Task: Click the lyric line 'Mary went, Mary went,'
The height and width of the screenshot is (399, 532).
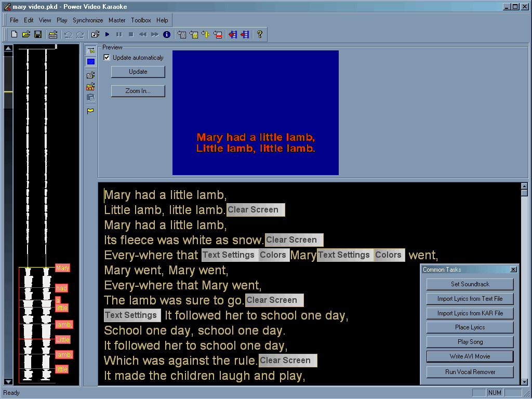Action: 166,270
